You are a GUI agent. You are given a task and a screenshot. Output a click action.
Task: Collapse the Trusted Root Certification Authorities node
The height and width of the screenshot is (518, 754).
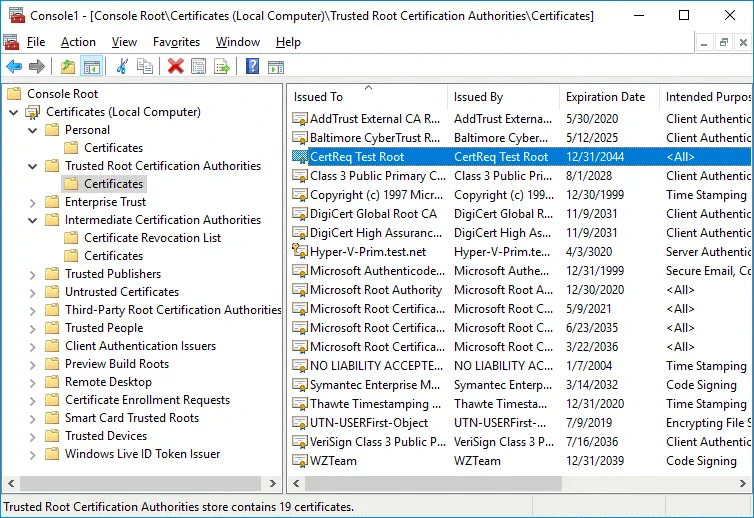point(32,166)
